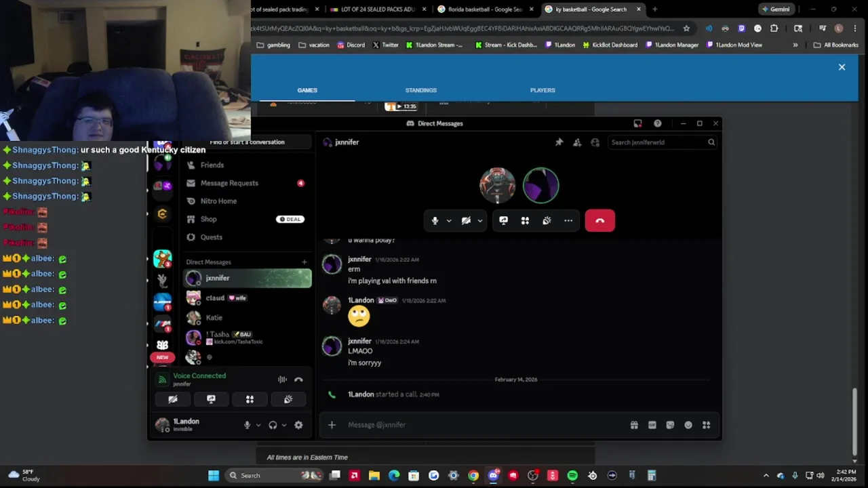This screenshot has width=868, height=488.
Task: Send a gift with the gift icon
Action: pyautogui.click(x=634, y=425)
